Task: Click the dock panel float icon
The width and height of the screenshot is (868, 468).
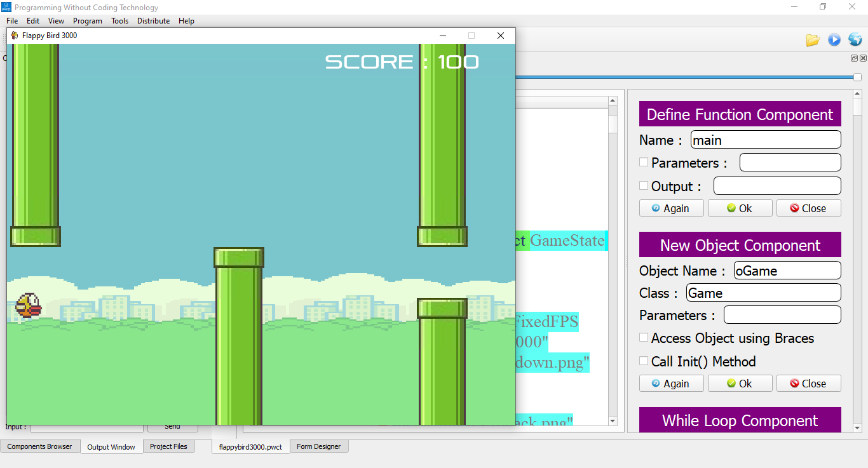Action: (855, 58)
